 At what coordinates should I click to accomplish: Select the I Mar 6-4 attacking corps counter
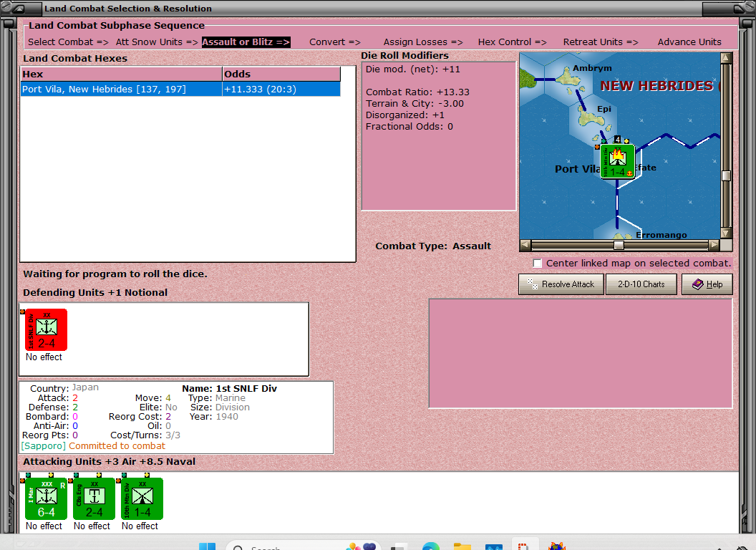click(46, 498)
